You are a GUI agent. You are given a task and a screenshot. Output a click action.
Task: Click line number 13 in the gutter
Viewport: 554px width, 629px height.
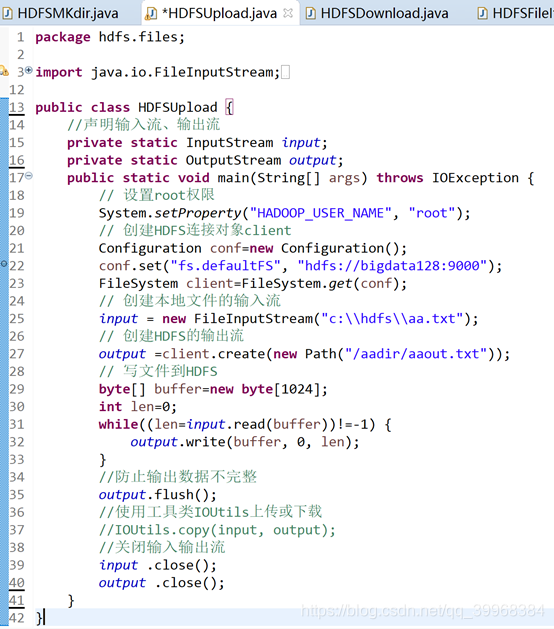click(17, 108)
